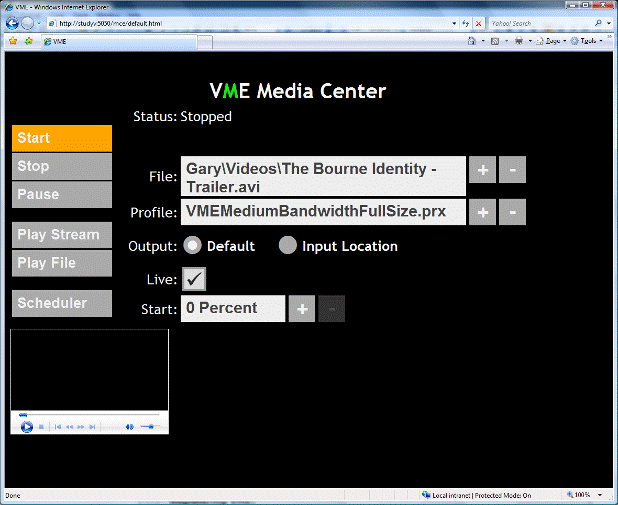Click the media player rewind icon
This screenshot has height=505, width=618.
point(70,427)
